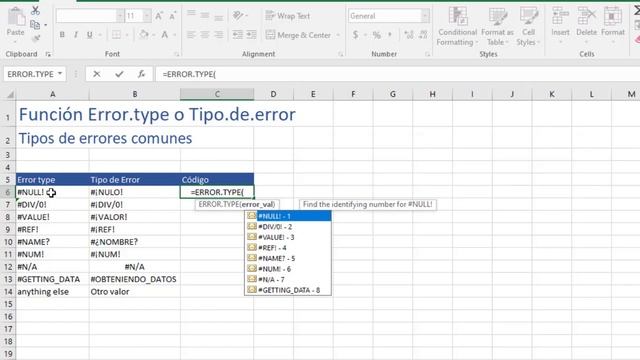This screenshot has width=640, height=360.
Task: Click the Comma Style icon
Action: (x=390, y=35)
